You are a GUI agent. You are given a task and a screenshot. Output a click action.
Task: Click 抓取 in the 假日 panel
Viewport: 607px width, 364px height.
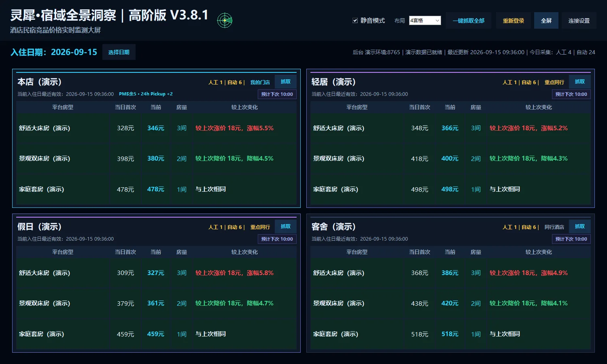pyautogui.click(x=286, y=226)
